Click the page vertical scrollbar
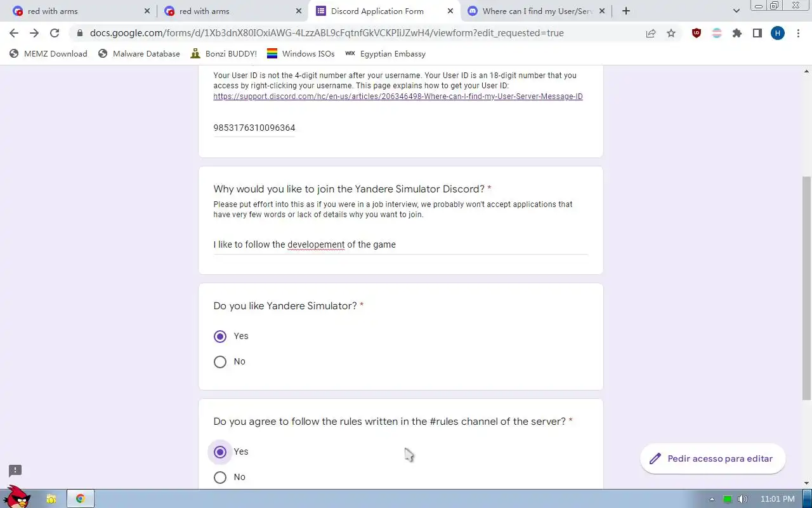 pos(807,288)
